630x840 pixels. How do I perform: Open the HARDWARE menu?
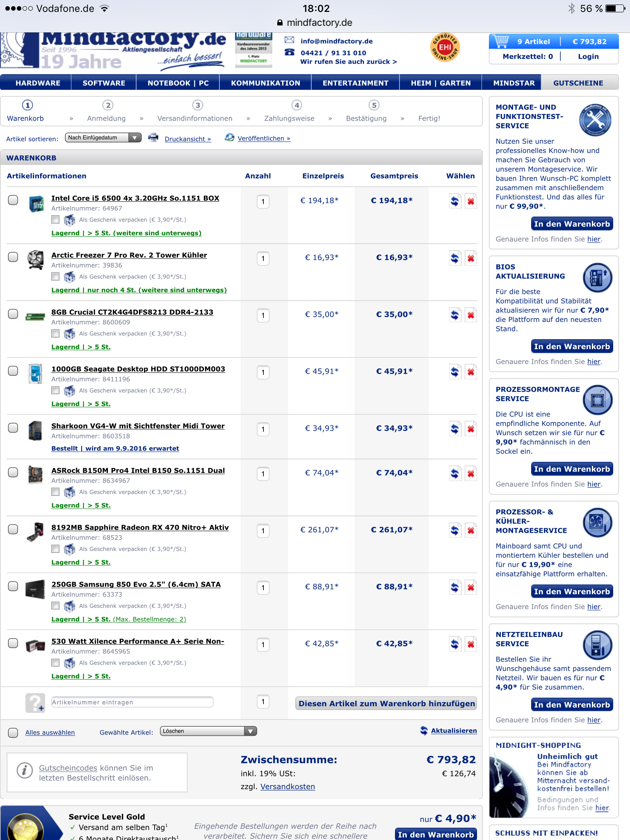click(38, 83)
